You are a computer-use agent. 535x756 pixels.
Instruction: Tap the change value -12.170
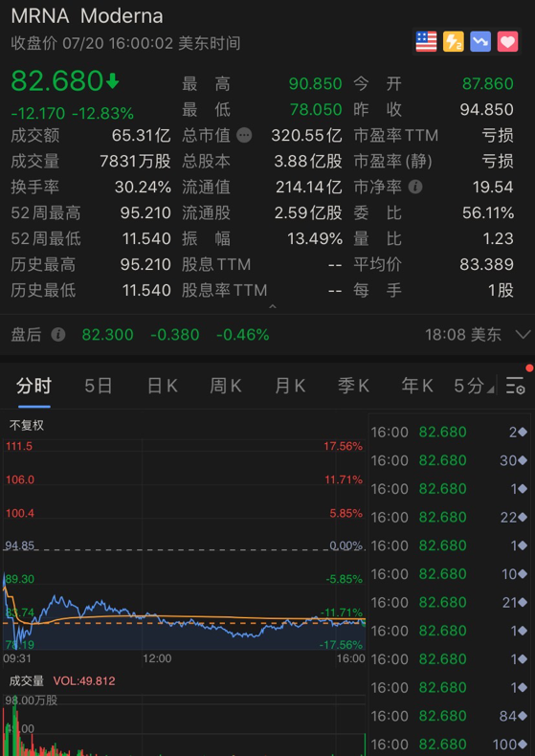pyautogui.click(x=38, y=113)
